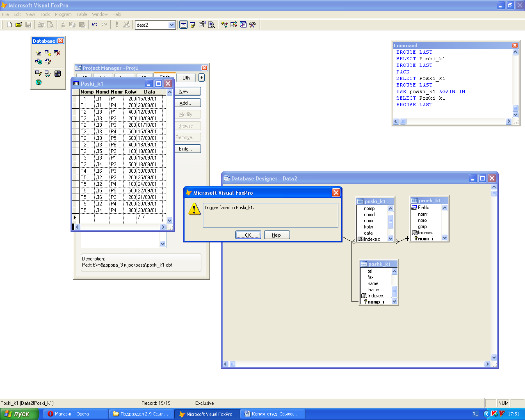Click scroll-down arrow in poski_k1 table box
This screenshot has height=420, width=525.
pos(390,239)
